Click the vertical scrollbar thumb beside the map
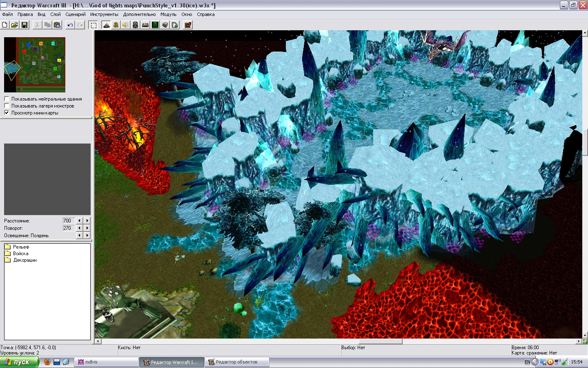The width and height of the screenshot is (588, 368). [x=585, y=142]
